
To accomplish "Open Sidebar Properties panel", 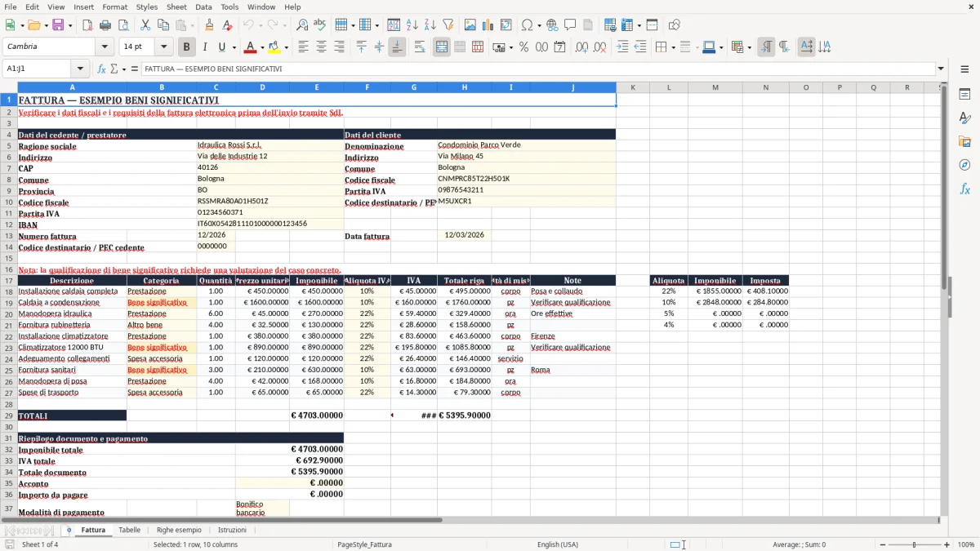I will pyautogui.click(x=964, y=94).
